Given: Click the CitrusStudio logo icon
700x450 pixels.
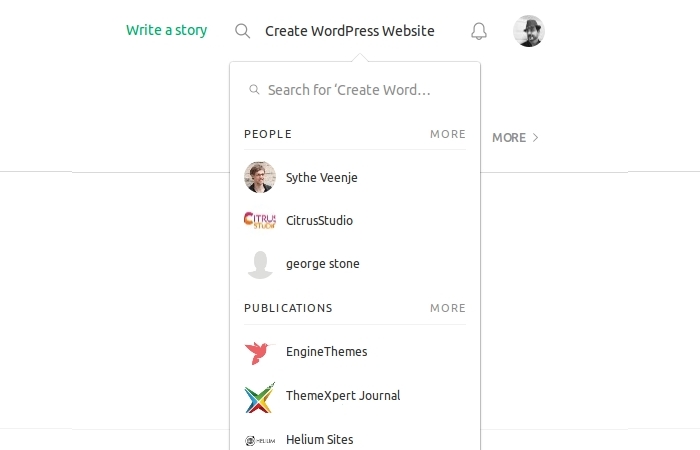Looking at the screenshot, I should pos(260,220).
